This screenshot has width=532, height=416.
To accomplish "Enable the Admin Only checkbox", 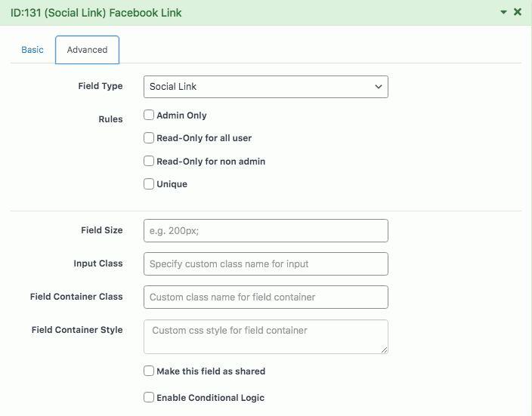I will pyautogui.click(x=149, y=115).
